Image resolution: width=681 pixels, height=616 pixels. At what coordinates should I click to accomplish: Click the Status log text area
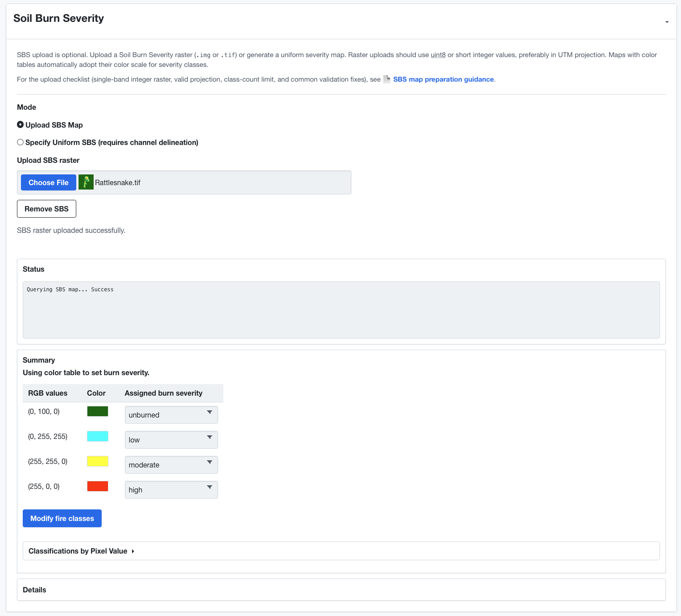[341, 310]
